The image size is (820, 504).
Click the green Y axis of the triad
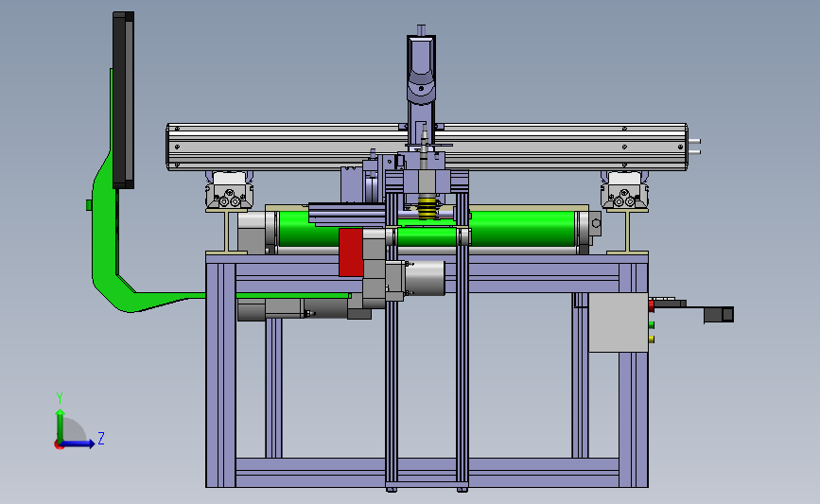click(x=61, y=426)
